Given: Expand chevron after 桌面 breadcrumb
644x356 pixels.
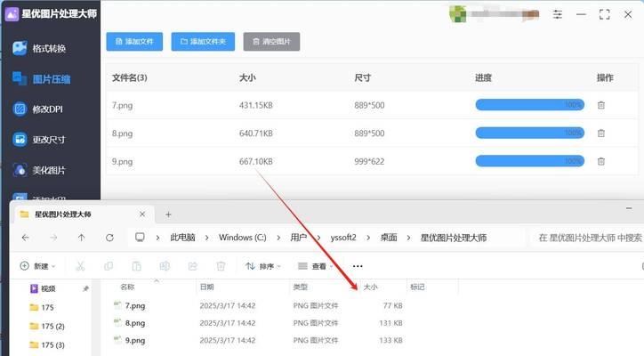Looking at the screenshot, I should tap(408, 238).
